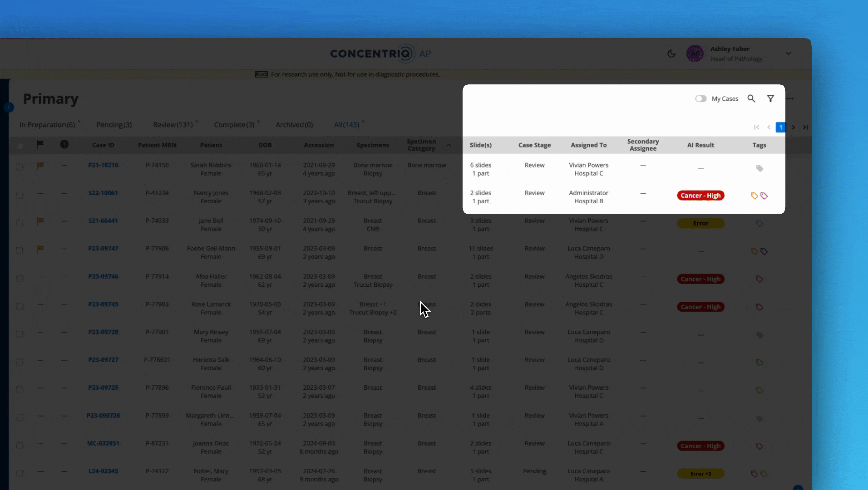Click the flag on Sarah Robbins row

[40, 166]
